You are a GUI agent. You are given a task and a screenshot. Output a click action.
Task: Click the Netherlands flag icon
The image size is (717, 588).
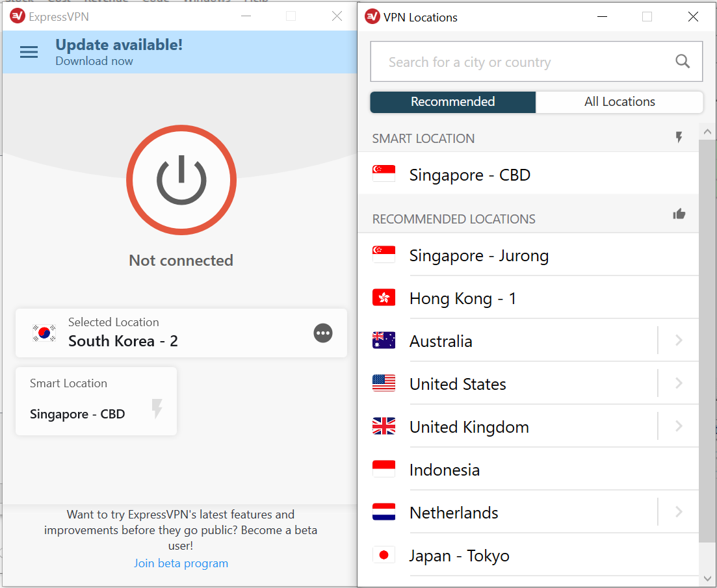tap(384, 512)
